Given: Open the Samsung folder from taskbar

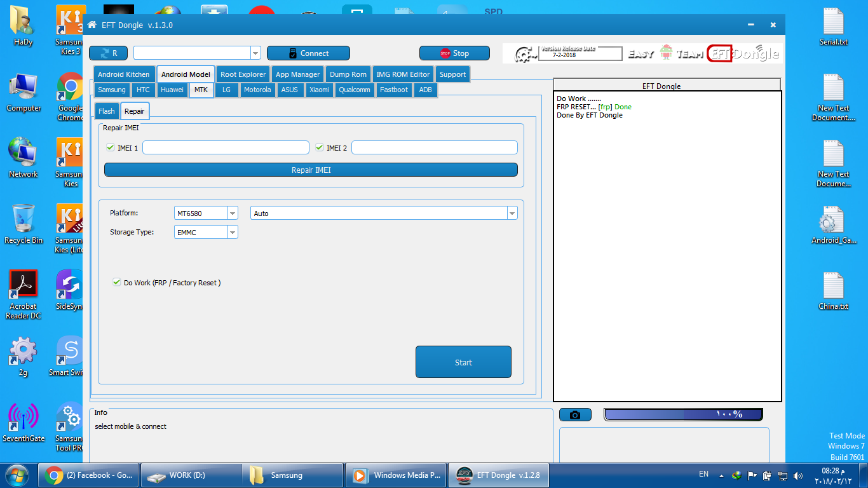Looking at the screenshot, I should point(293,475).
